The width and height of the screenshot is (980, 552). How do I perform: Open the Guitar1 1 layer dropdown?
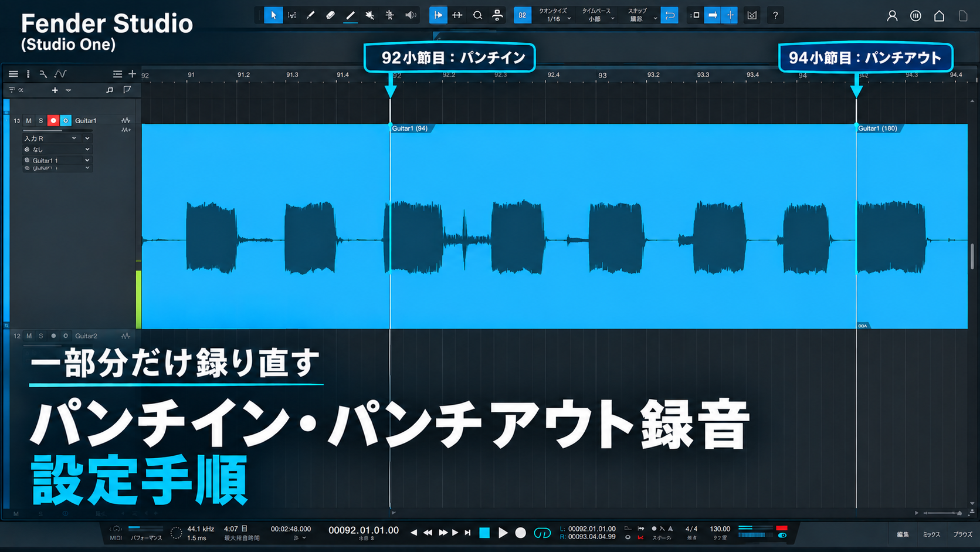(57, 160)
